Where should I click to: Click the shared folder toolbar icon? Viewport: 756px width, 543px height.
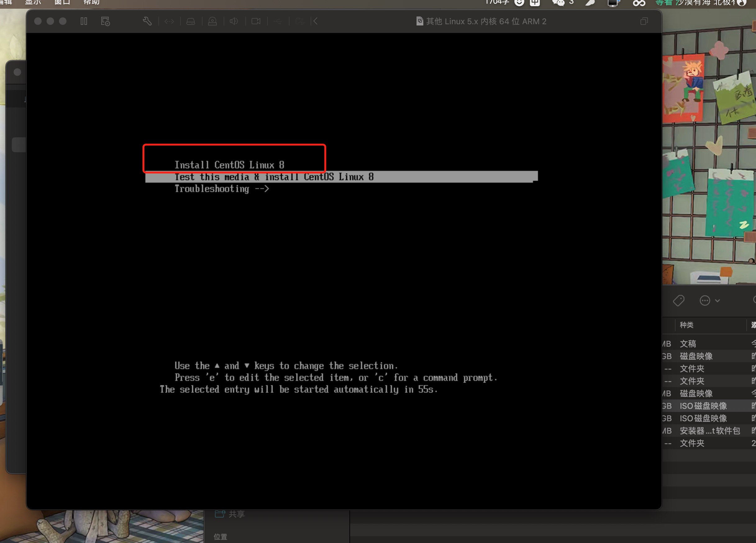pos(299,21)
